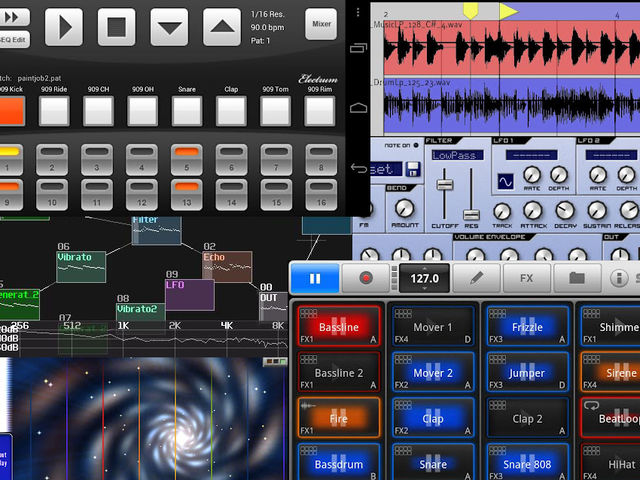Toggle sequencer step 16

(x=321, y=195)
